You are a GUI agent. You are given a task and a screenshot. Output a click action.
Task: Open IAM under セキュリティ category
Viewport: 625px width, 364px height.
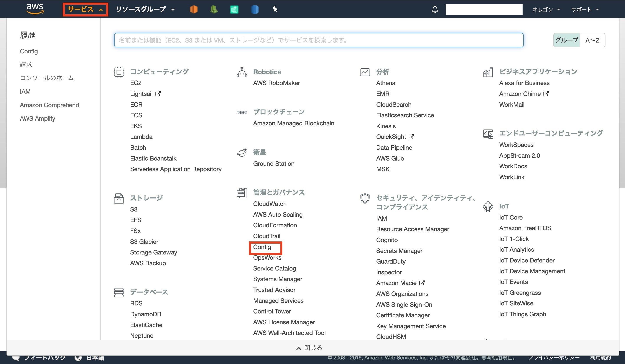point(382,218)
